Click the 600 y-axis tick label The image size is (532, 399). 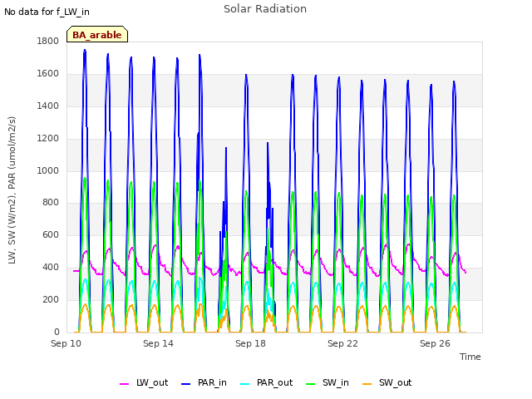(51, 234)
